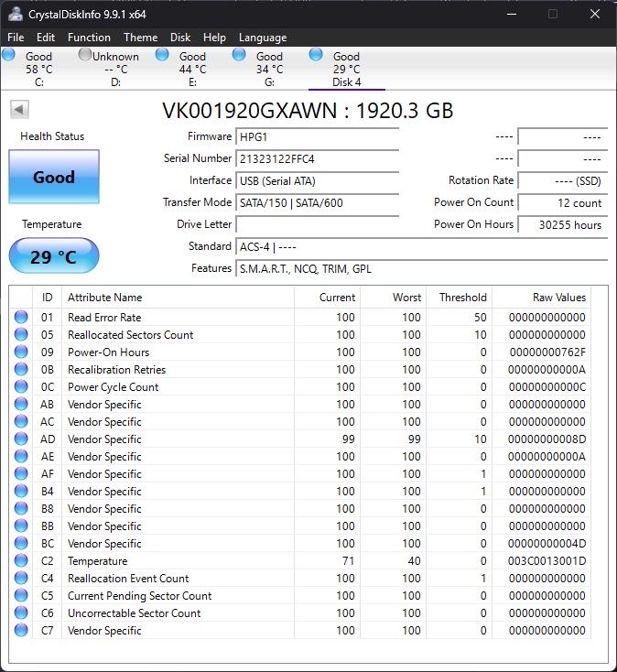The height and width of the screenshot is (672, 617).
Task: Click the Threshold column header
Action: 459,298
